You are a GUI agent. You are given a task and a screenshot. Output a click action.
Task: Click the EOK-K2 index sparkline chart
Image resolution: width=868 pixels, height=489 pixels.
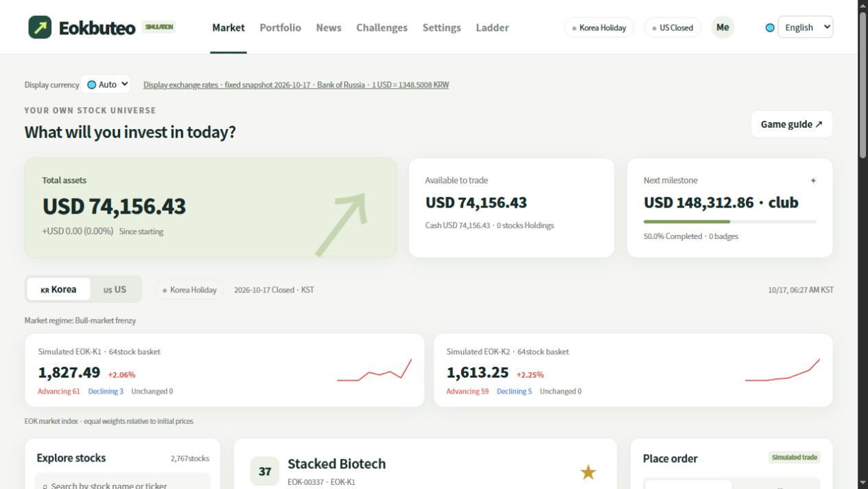coord(783,371)
